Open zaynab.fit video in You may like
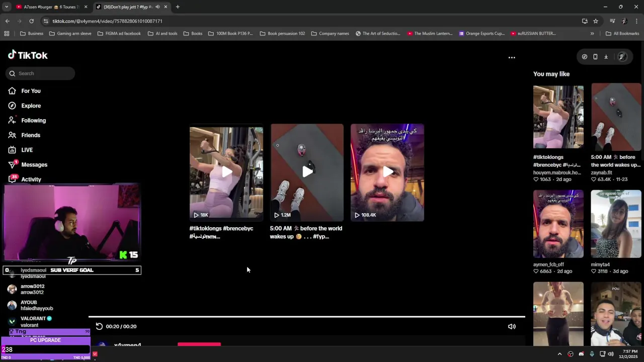The image size is (644, 362). [x=616, y=117]
